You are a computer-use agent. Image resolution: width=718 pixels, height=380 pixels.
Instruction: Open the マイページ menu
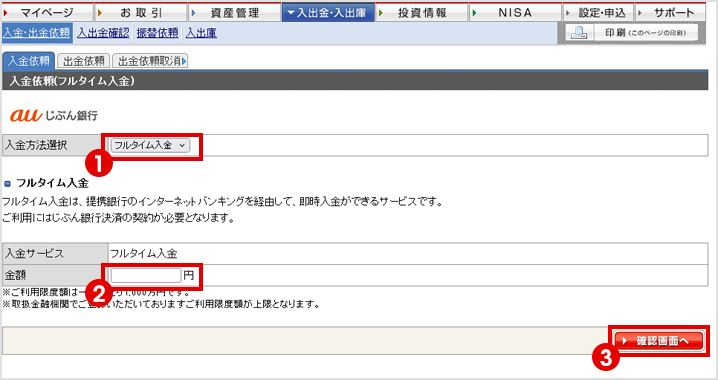[47, 12]
